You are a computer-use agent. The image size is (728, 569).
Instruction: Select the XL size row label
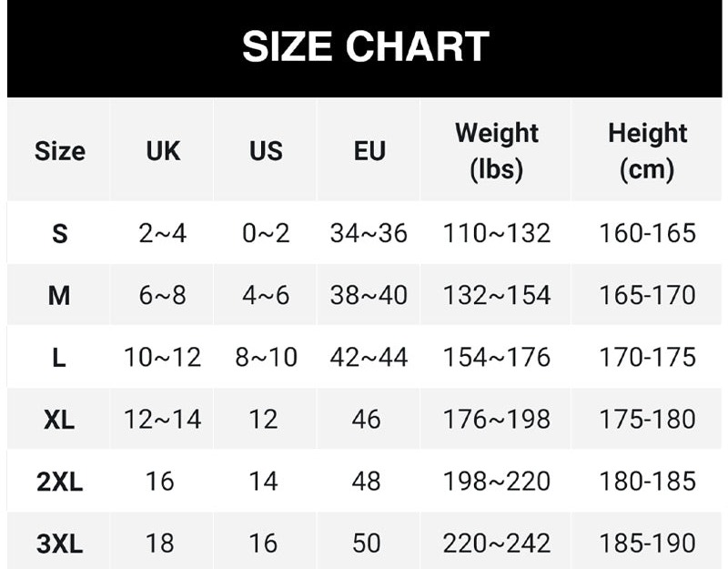59,420
